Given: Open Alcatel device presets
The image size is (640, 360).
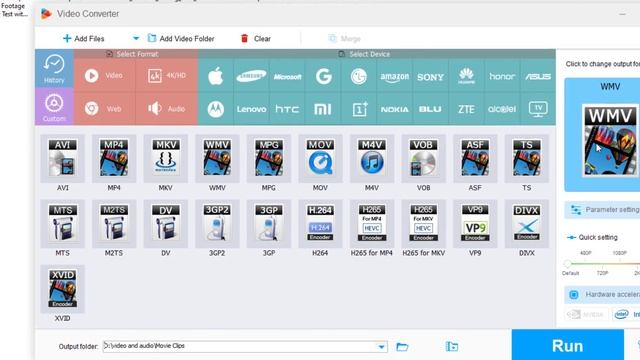Looking at the screenshot, I should [x=502, y=109].
